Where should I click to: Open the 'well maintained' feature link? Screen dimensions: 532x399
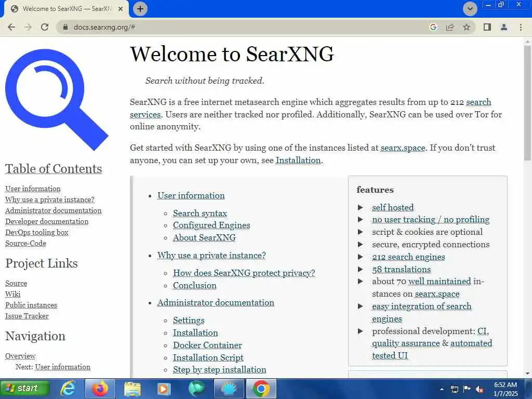(440, 281)
